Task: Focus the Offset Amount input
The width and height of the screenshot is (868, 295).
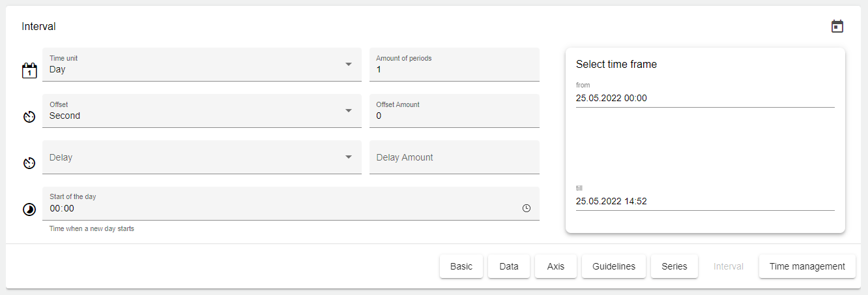Action: [x=454, y=116]
